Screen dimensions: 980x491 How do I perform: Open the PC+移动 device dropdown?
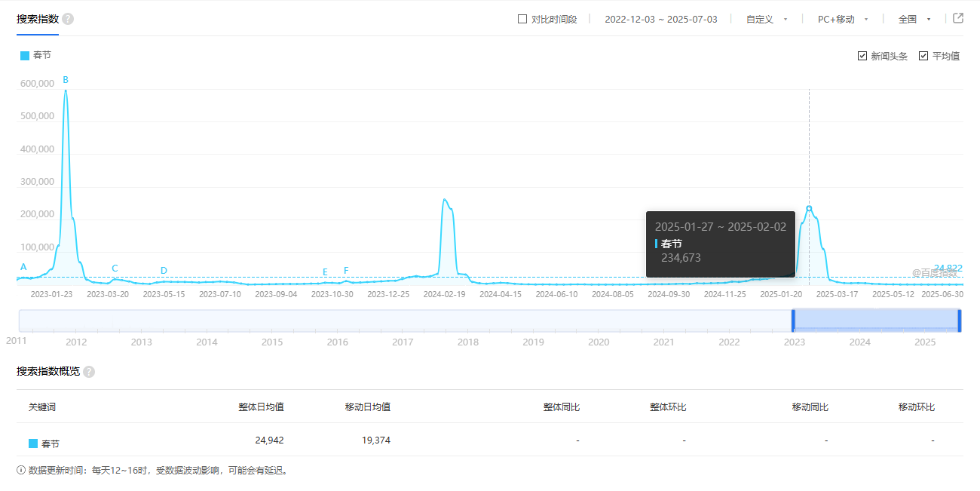pyautogui.click(x=843, y=20)
